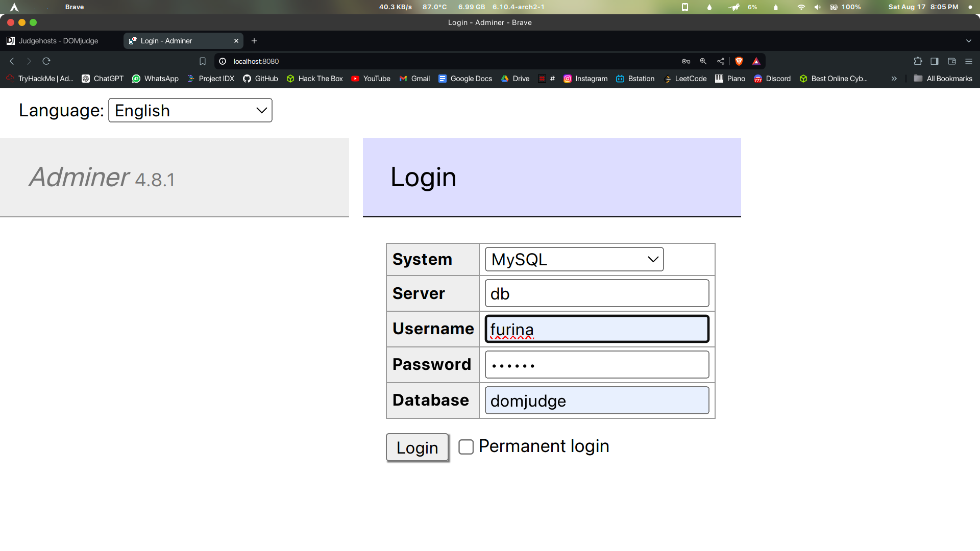Open the Piano bookmark
This screenshot has width=980, height=551.
tap(730, 79)
